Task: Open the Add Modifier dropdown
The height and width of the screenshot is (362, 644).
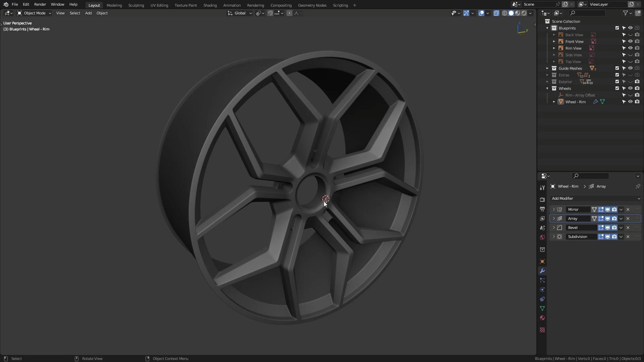Action: tap(595, 198)
